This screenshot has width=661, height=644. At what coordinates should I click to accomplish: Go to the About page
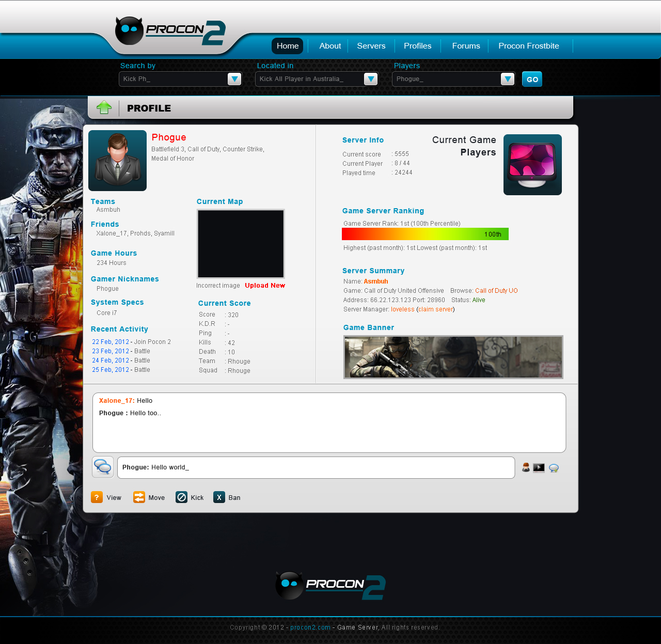coord(330,46)
